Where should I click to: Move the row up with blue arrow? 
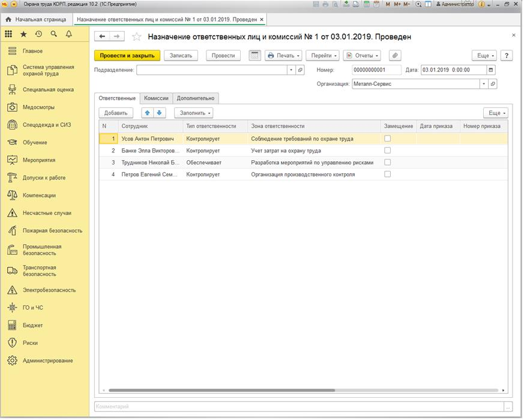(x=148, y=113)
